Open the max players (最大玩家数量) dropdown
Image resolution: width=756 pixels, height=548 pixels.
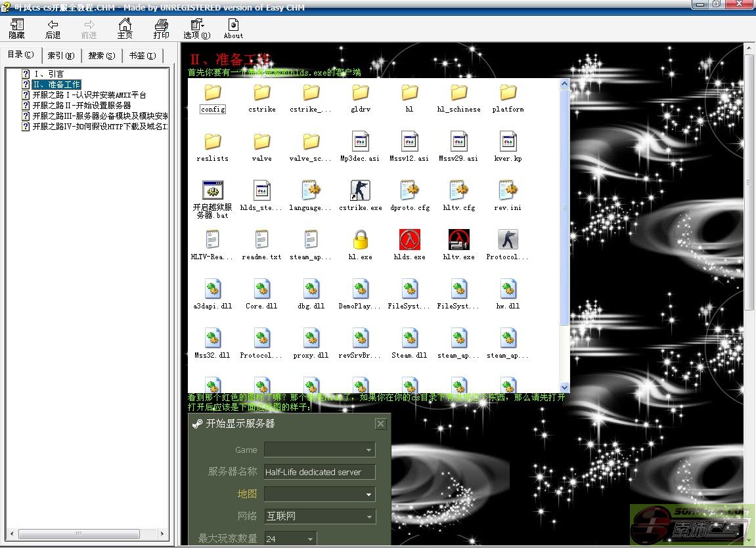click(310, 539)
